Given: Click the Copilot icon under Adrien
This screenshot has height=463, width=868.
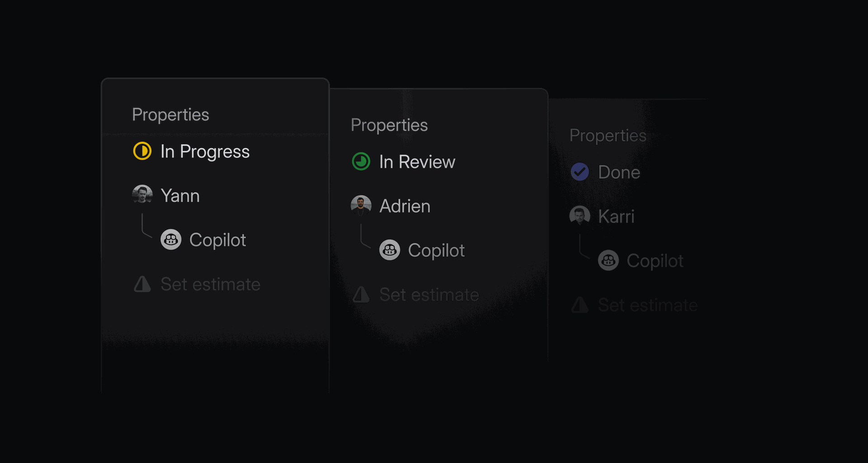Looking at the screenshot, I should click(390, 250).
